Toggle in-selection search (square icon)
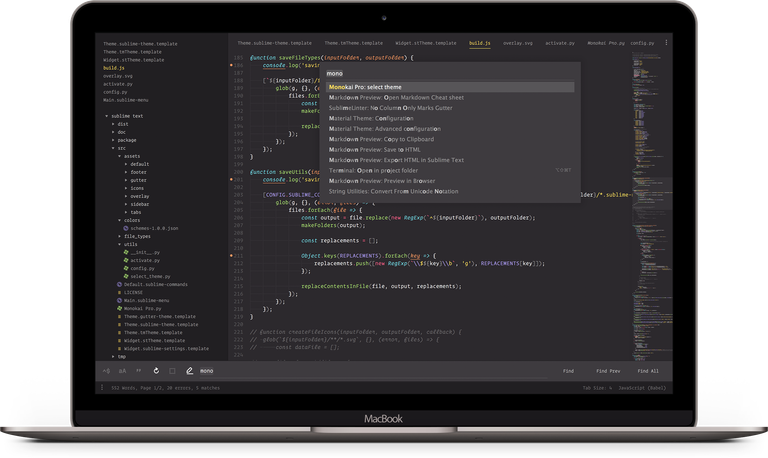This screenshot has height=458, width=768. click(172, 371)
